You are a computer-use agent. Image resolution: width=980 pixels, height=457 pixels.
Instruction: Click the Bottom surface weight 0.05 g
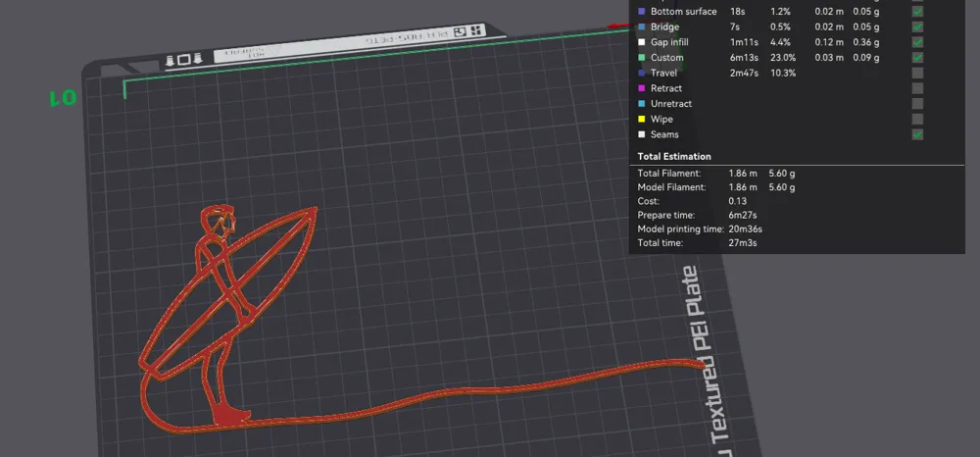click(865, 11)
